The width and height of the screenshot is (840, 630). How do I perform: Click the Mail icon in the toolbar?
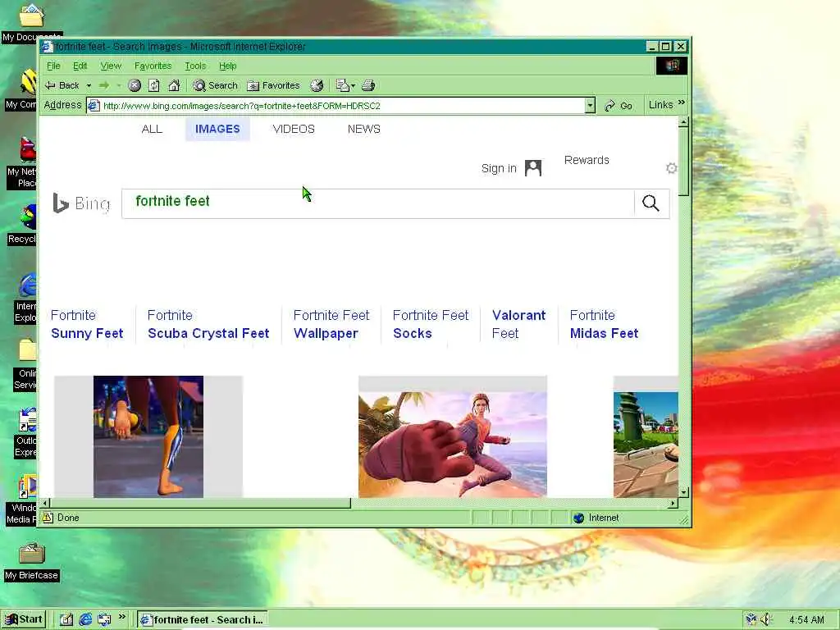pos(342,85)
